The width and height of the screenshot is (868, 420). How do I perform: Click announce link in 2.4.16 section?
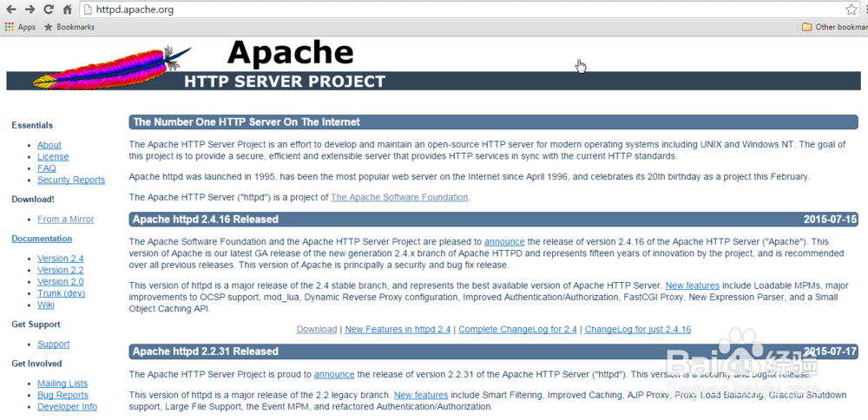click(x=504, y=242)
